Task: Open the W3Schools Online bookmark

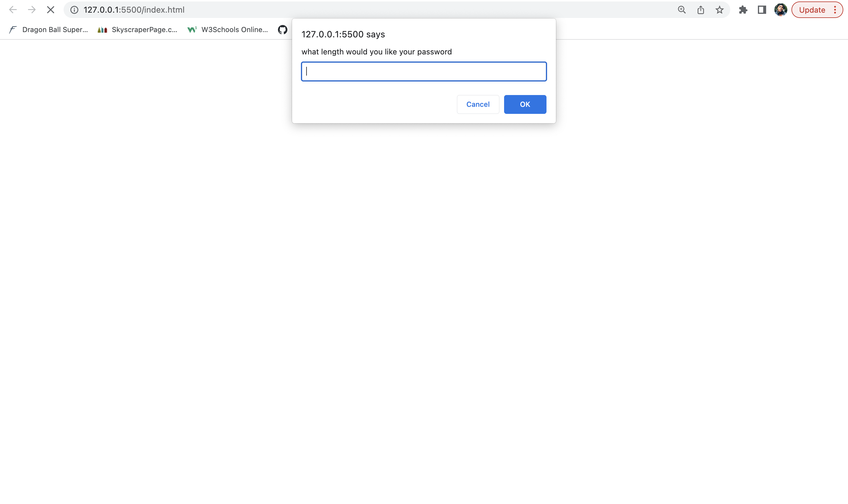Action: (x=227, y=29)
